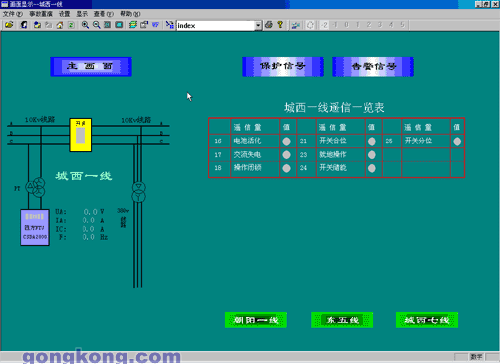Image resolution: width=501 pixels, height=364 pixels.
Task: Click the zoom in magnifier icon
Action: [85, 25]
